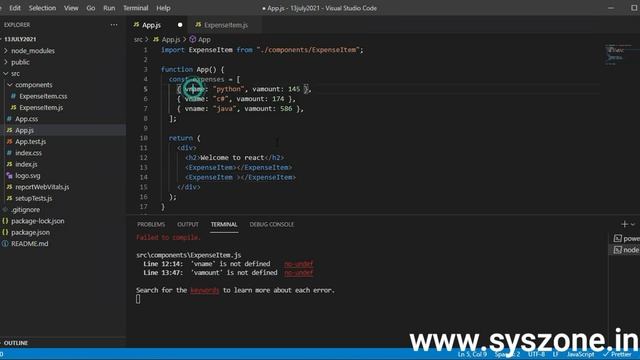Open the Selection menu
The height and width of the screenshot is (360, 640).
point(42,8)
